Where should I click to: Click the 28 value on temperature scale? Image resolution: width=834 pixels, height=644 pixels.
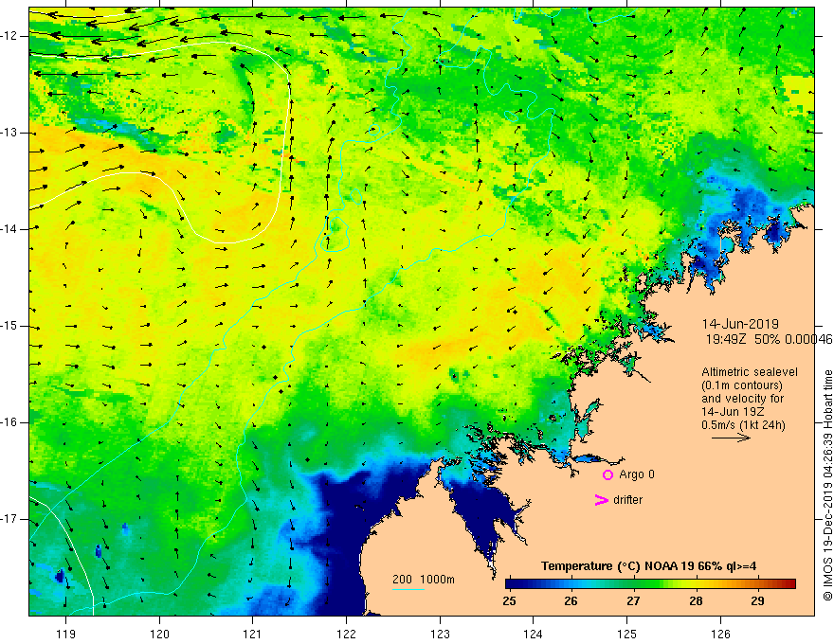click(x=696, y=601)
